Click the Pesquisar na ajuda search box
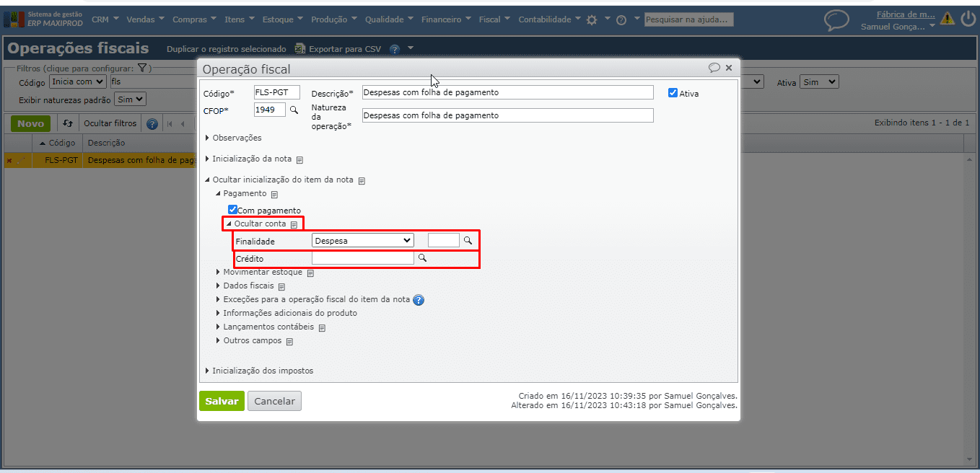The height and width of the screenshot is (473, 980). pos(689,19)
